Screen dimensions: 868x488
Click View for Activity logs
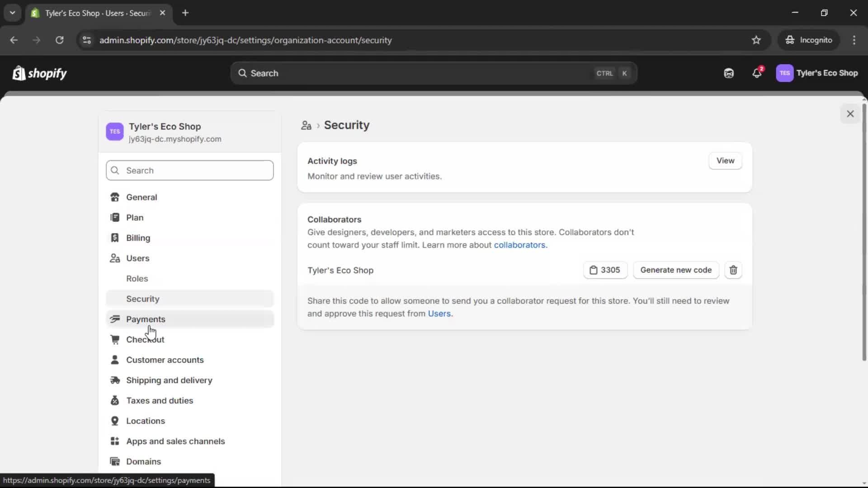(726, 160)
